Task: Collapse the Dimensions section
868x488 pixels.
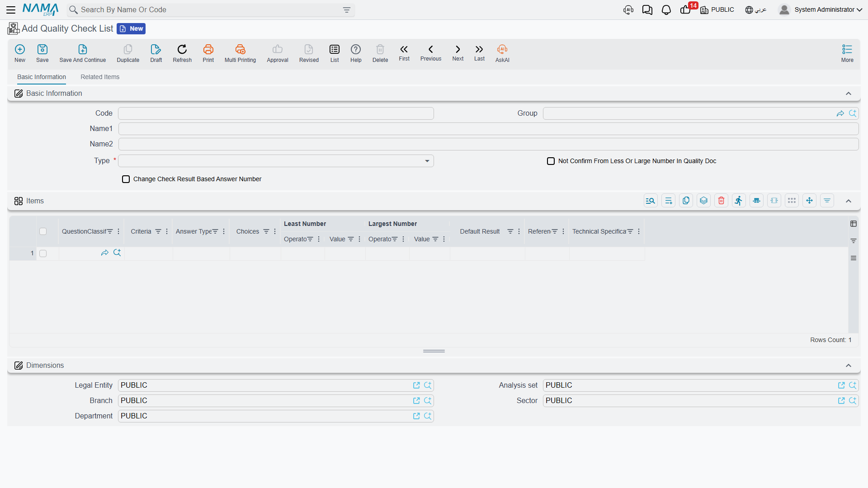Action: [x=849, y=366]
